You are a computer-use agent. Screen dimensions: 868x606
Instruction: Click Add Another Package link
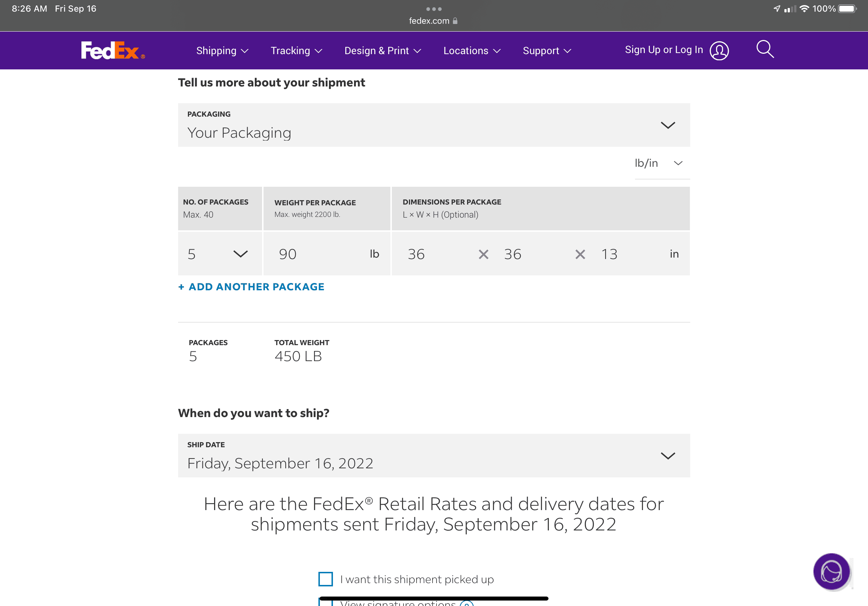(x=252, y=287)
